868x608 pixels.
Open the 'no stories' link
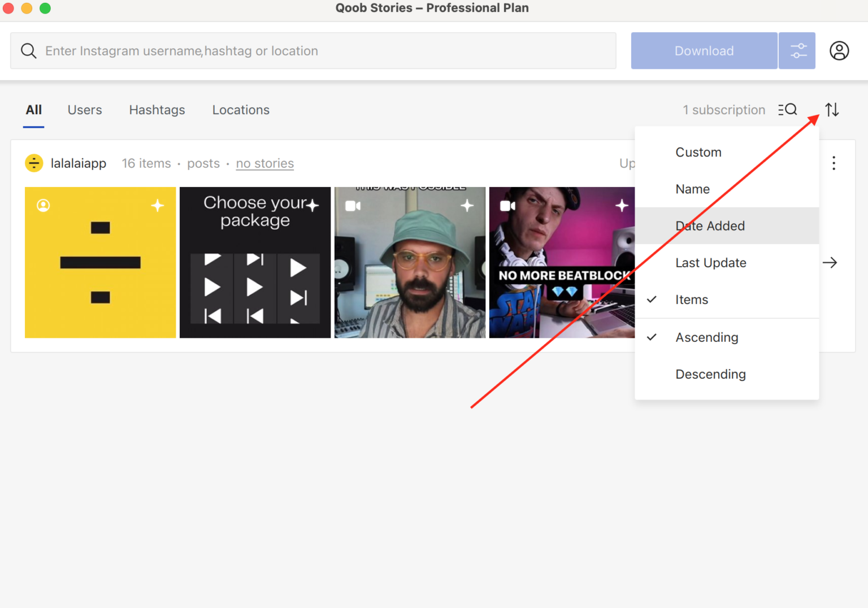coord(264,163)
